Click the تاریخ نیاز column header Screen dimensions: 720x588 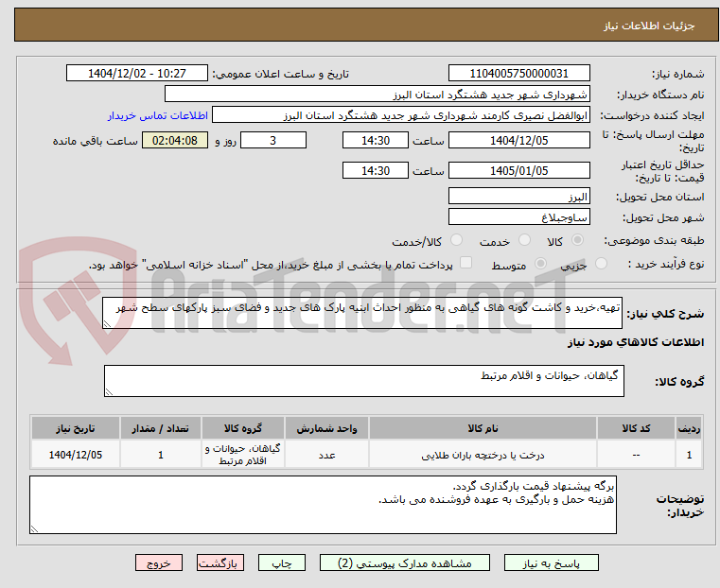[76, 428]
